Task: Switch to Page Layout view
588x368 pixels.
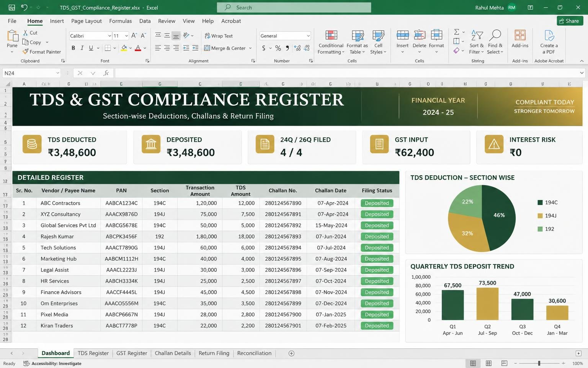Action: coord(488,363)
